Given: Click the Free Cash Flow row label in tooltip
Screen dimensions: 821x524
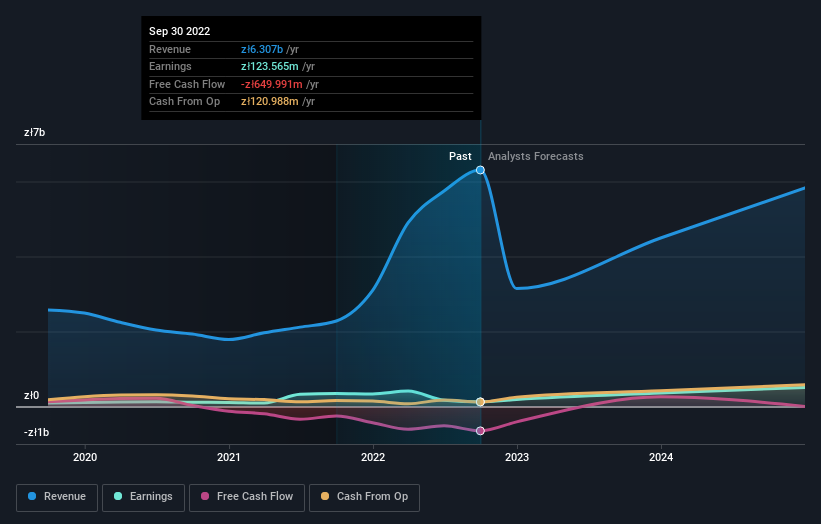Looking at the screenshot, I should click(187, 84).
